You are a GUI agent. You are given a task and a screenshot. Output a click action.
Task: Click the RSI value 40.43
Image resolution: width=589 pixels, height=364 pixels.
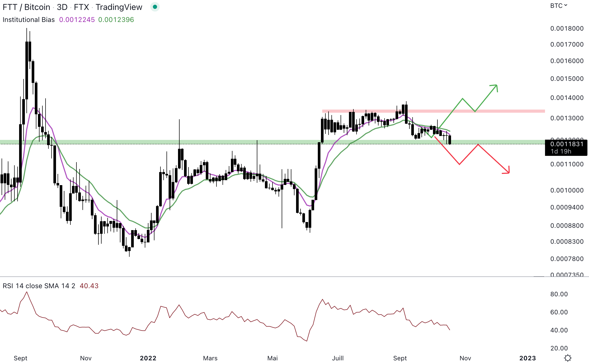[x=89, y=286]
